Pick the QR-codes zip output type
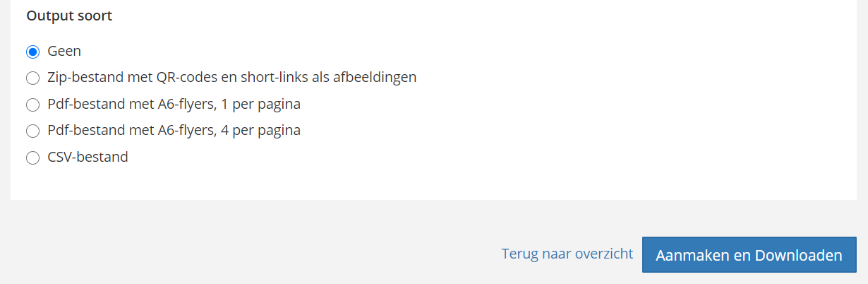The width and height of the screenshot is (868, 284). click(32, 78)
